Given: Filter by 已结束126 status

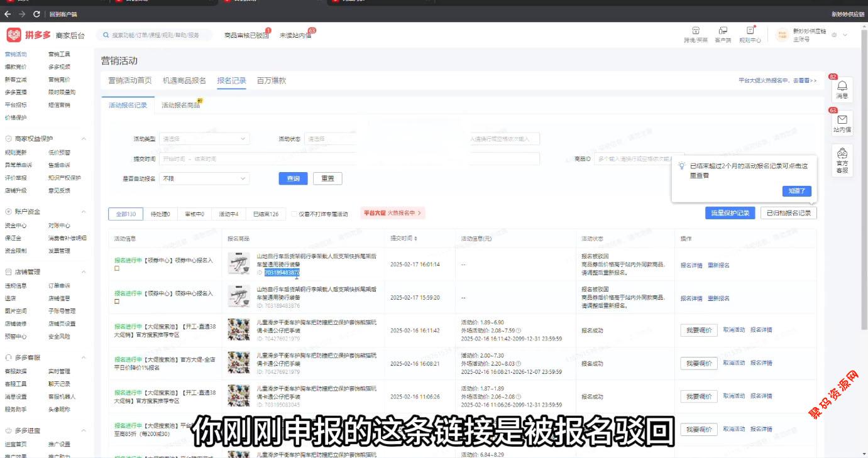Looking at the screenshot, I should (x=265, y=214).
